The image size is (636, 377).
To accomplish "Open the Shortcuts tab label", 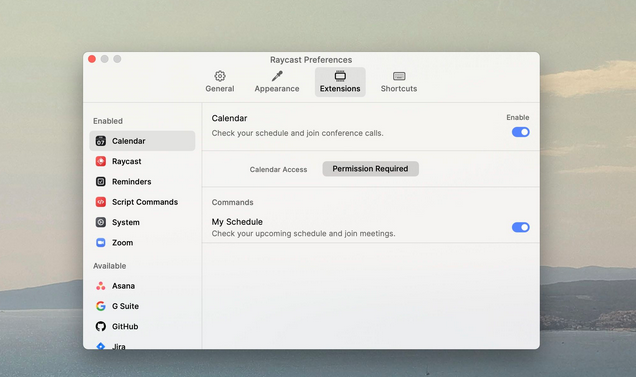I will (399, 88).
